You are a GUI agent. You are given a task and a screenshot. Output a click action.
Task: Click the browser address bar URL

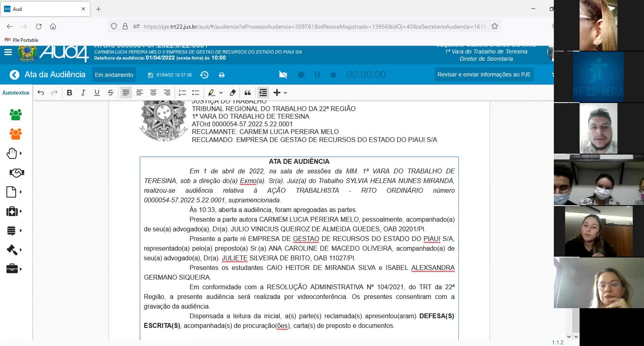315,27
